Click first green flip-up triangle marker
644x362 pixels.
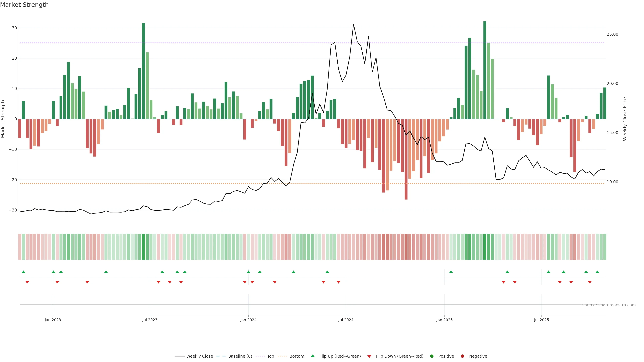(23, 272)
